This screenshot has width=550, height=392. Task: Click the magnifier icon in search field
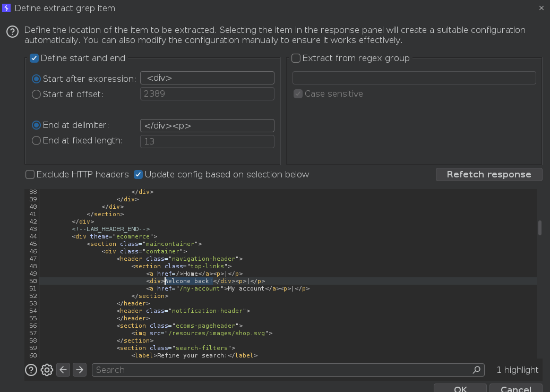476,370
